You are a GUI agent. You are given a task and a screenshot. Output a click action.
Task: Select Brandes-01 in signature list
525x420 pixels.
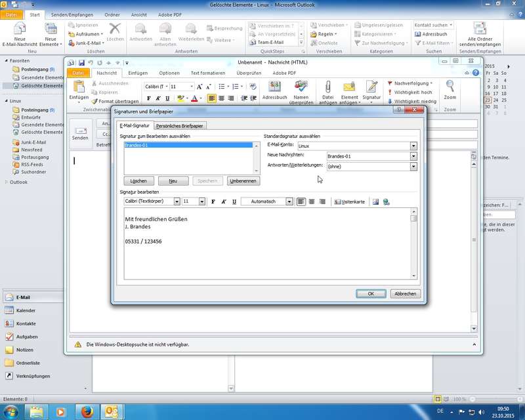188,145
